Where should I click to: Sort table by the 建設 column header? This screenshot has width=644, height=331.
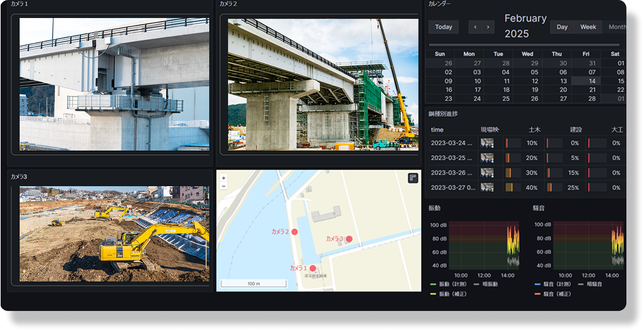(576, 130)
